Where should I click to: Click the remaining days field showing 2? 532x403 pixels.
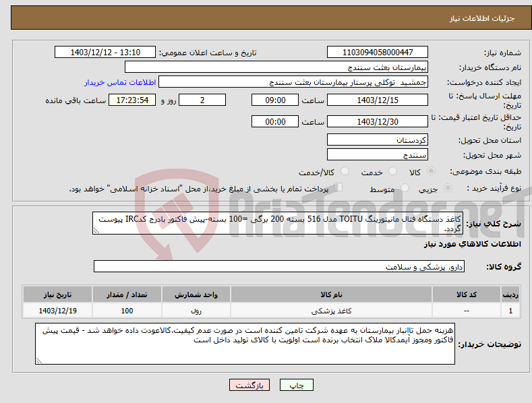pyautogui.click(x=202, y=100)
